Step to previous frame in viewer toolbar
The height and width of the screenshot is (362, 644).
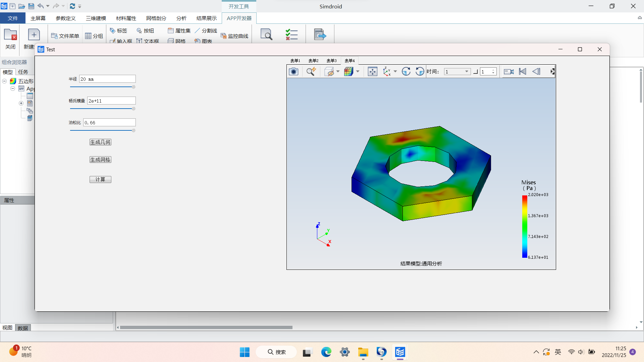536,71
